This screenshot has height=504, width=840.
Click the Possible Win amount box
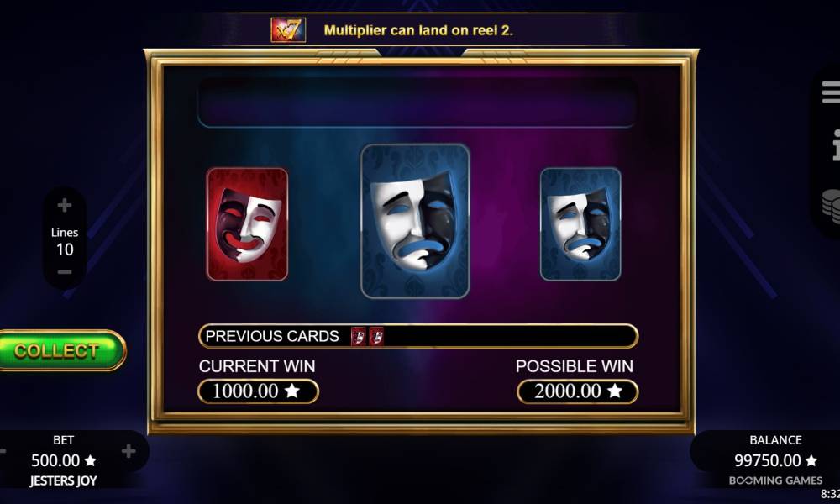[578, 391]
